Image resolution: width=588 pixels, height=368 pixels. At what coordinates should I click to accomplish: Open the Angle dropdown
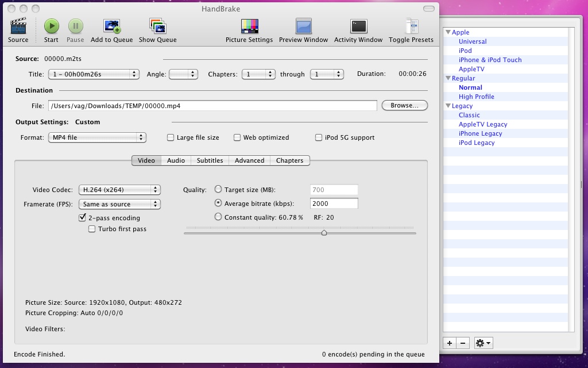(183, 74)
